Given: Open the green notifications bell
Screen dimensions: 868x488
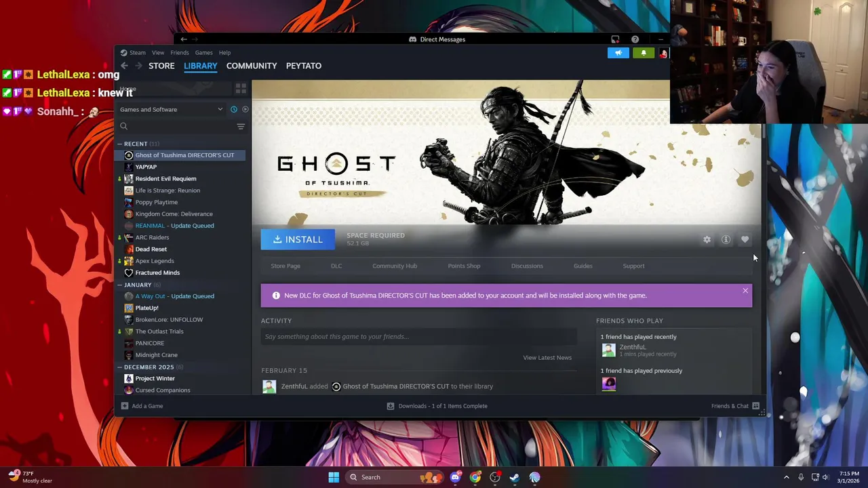Looking at the screenshot, I should coord(644,53).
